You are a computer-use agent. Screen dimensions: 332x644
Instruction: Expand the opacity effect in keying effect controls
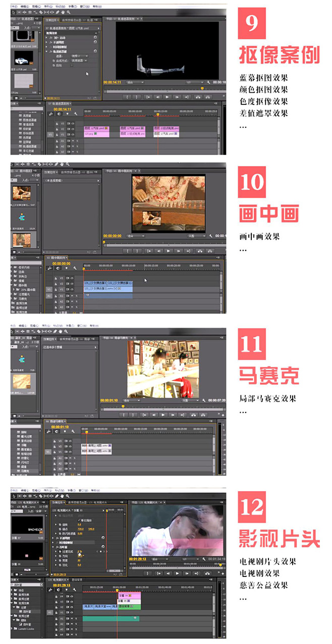click(x=47, y=42)
